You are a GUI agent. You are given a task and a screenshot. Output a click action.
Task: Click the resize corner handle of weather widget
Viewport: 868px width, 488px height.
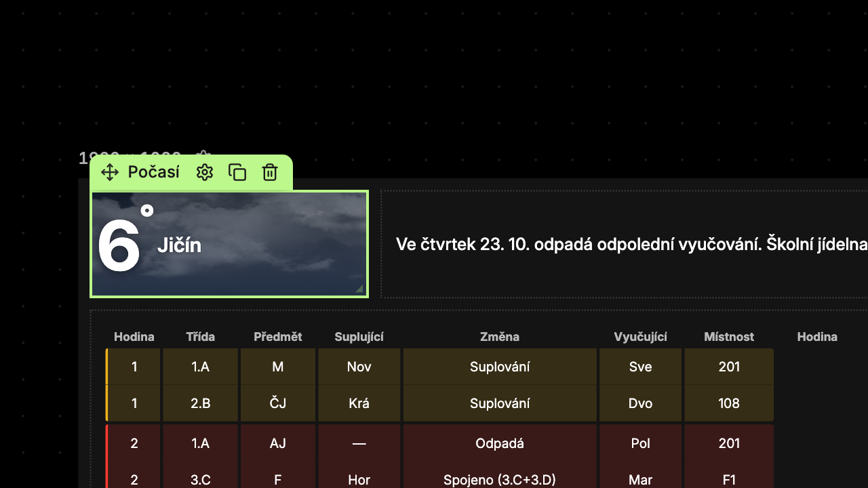pos(359,289)
